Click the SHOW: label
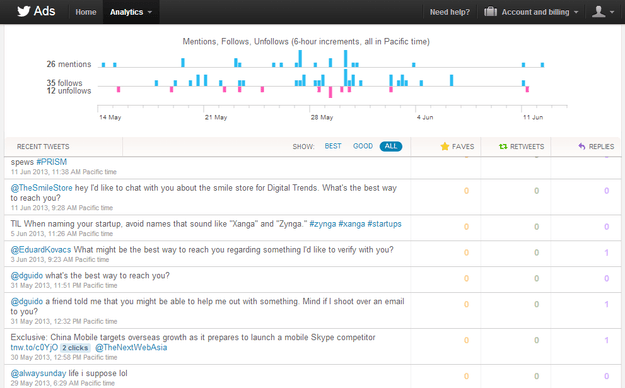The width and height of the screenshot is (625, 388). pyautogui.click(x=303, y=147)
